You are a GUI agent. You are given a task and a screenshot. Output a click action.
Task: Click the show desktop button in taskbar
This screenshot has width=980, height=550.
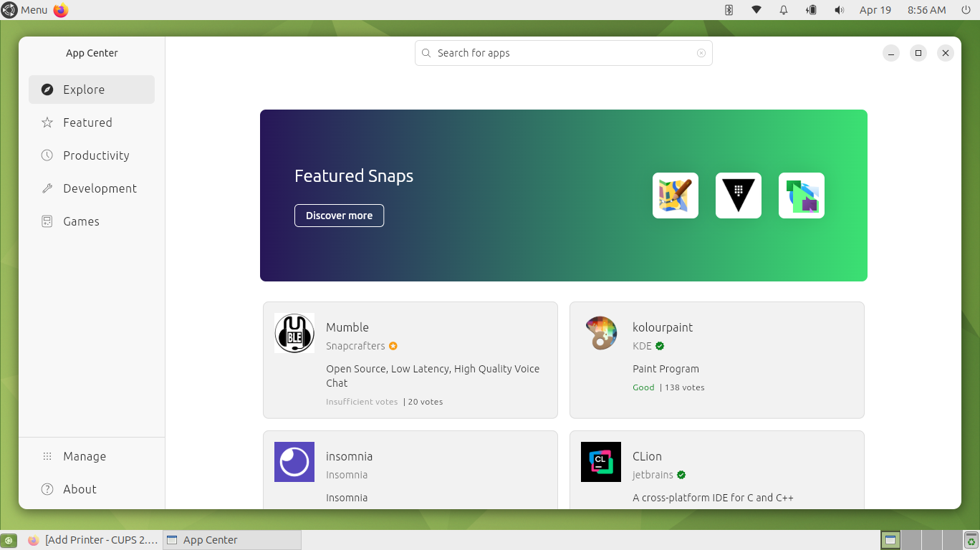click(9, 540)
